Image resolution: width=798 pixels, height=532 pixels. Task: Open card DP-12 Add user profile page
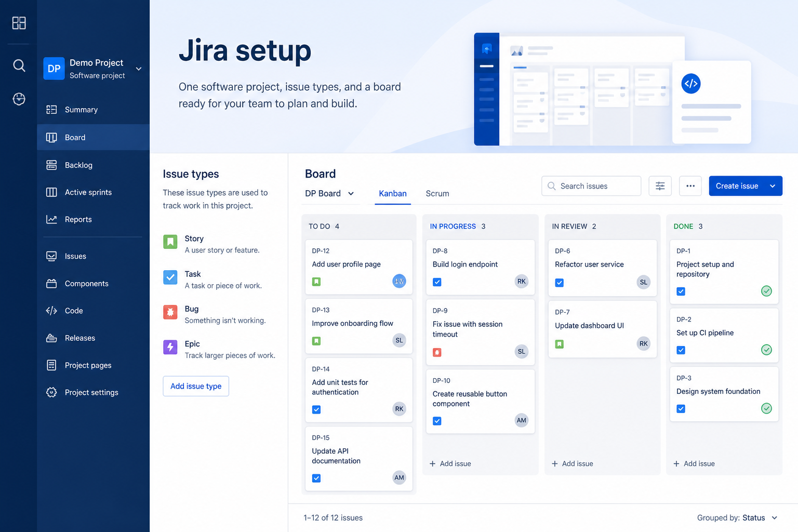359,267
